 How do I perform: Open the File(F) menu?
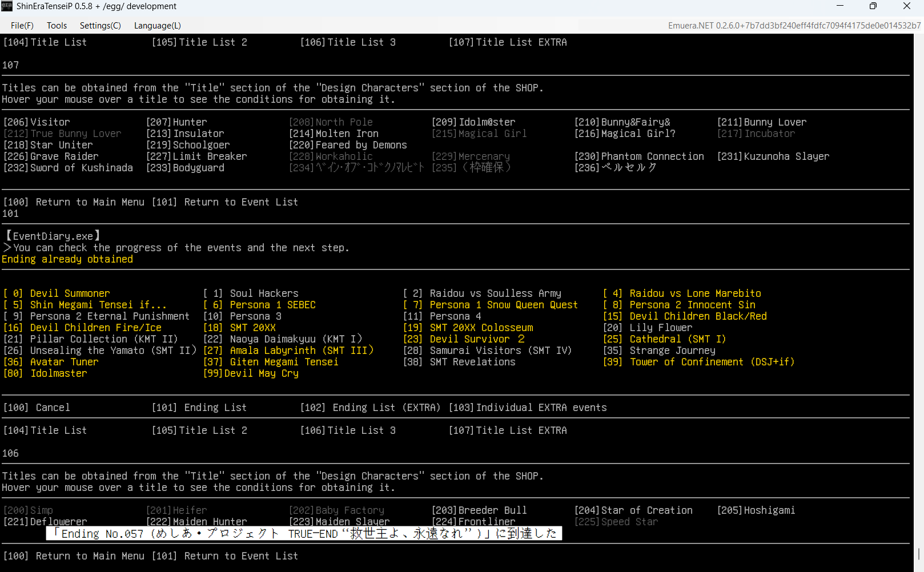(22, 26)
